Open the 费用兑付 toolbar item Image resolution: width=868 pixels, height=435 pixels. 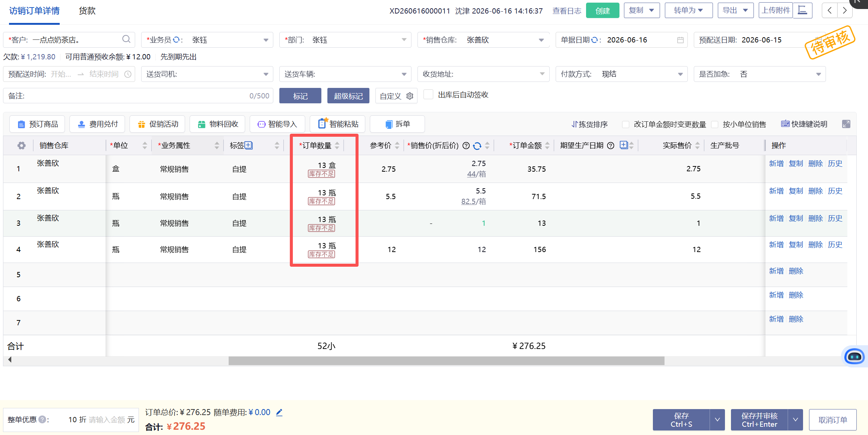[x=97, y=124]
